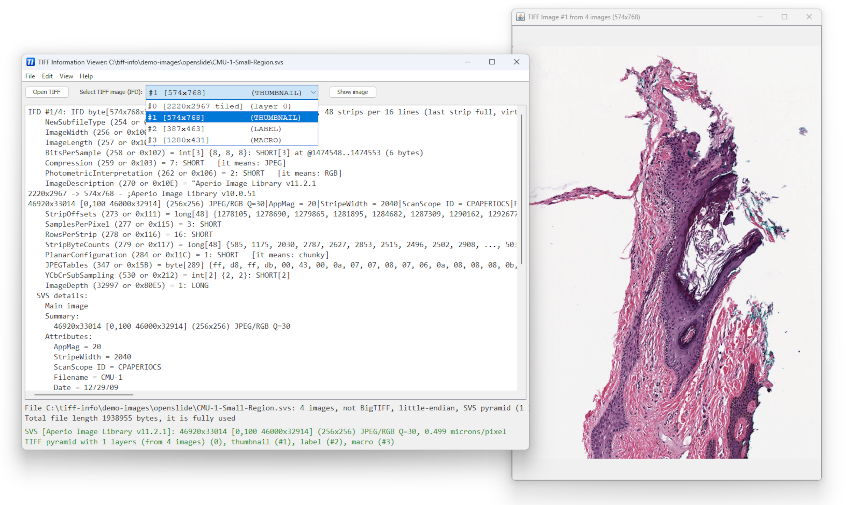Open the File menu
This screenshot has height=505, width=850.
[x=30, y=76]
